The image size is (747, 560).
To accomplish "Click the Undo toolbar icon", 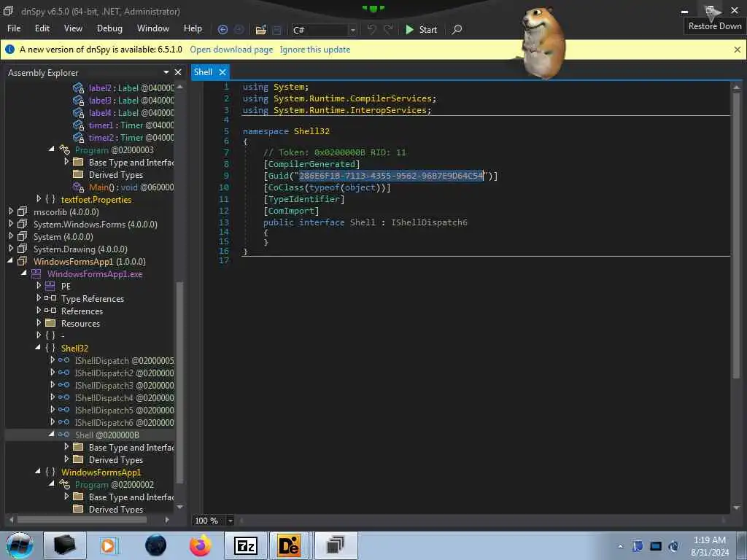I will point(371,29).
